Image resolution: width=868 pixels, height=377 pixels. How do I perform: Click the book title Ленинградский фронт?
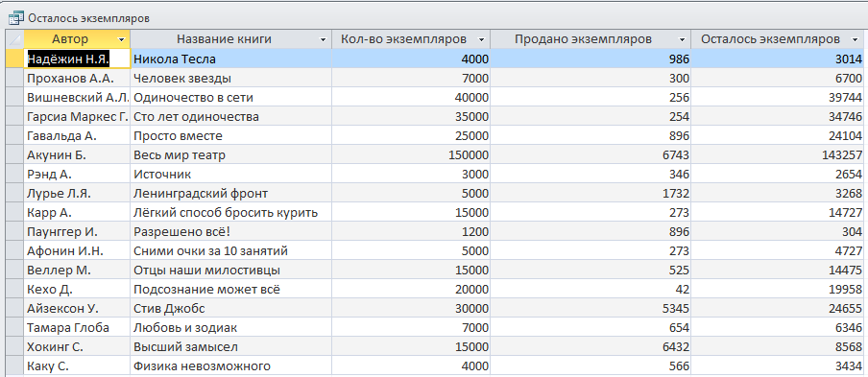201,194
